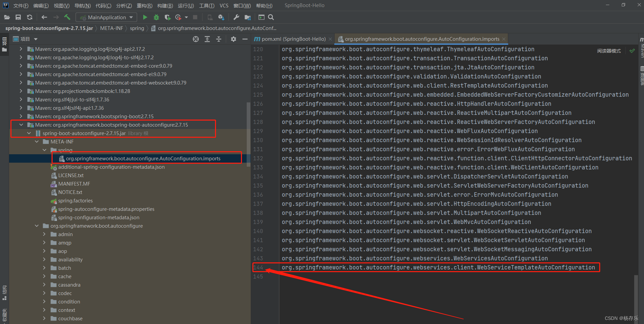Expand the batch package folder

pyautogui.click(x=44, y=268)
